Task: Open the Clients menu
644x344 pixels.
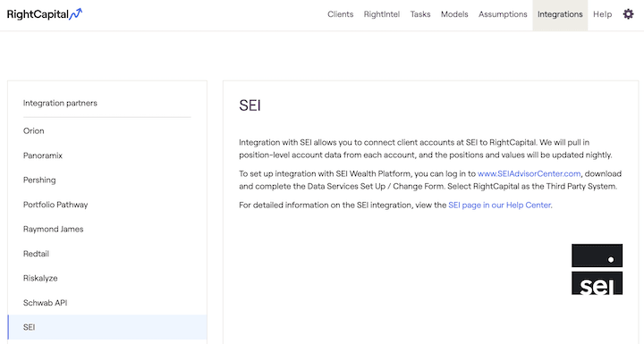Action: coord(340,14)
